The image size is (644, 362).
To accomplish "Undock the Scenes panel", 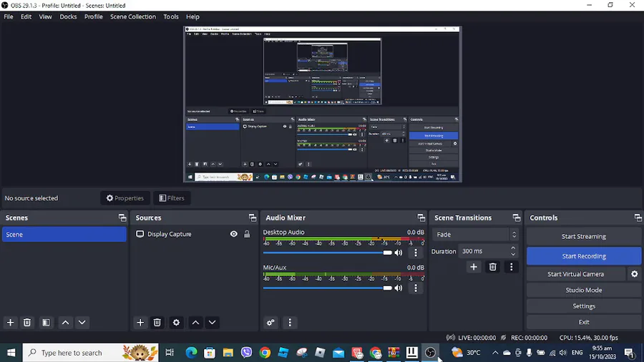I will coord(122,218).
